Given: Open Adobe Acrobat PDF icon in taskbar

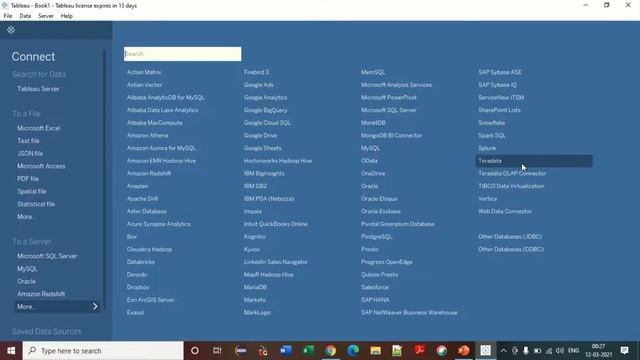Looking at the screenshot, I should point(419,351).
